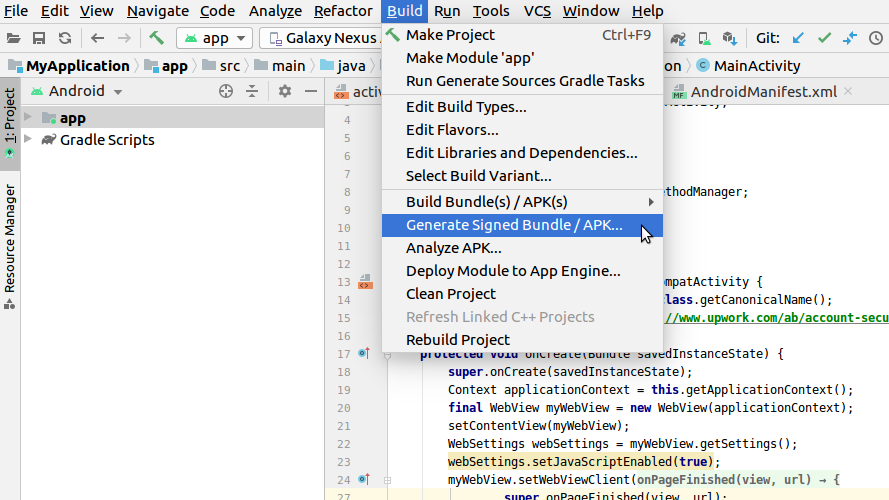Toggle code fold marker on line 17
Screen dimensions: 889x500
(x=387, y=355)
